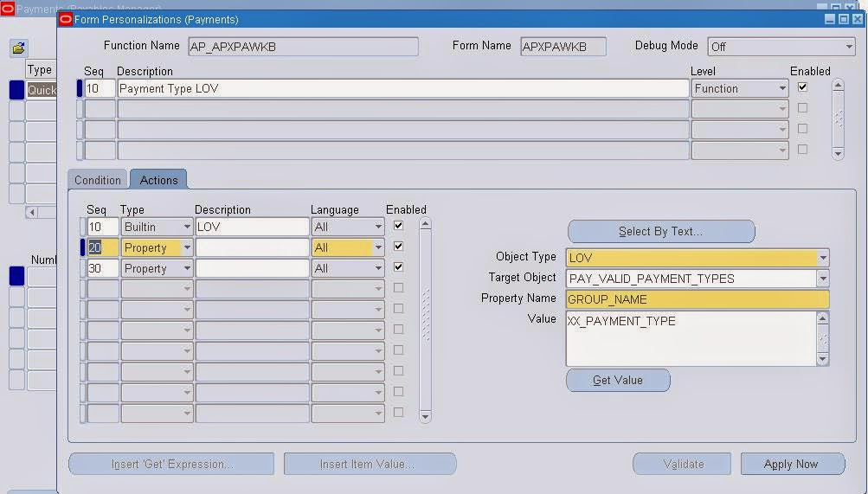Open the Target Object dropdown

(823, 279)
